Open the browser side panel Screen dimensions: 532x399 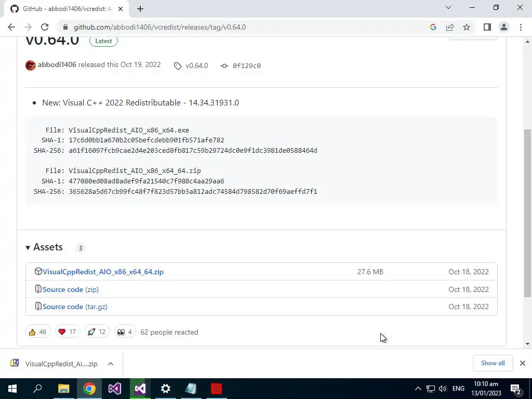coord(487,27)
